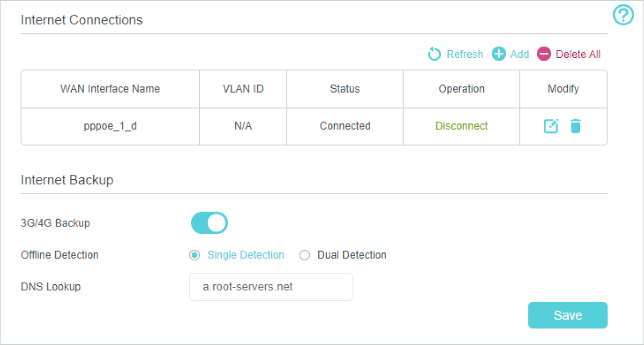Delete pppoe_1_d using the trash icon
Image resolution: width=644 pixels, height=345 pixels.
(575, 126)
